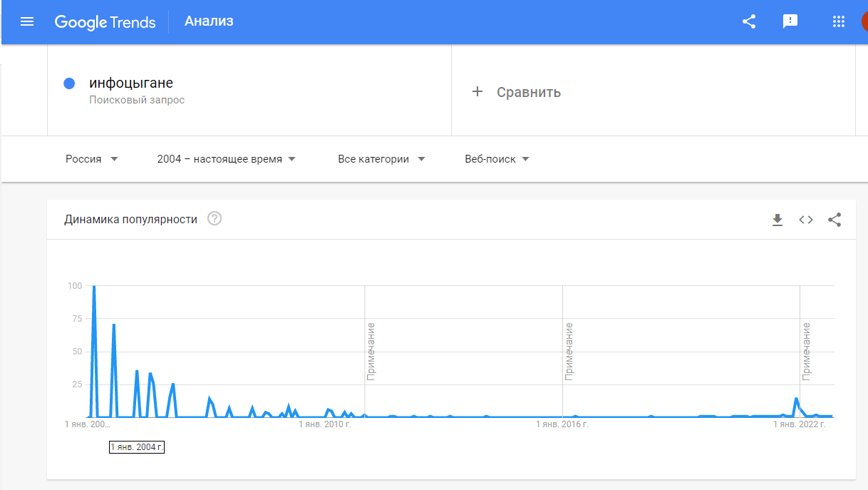The height and width of the screenshot is (490, 868).
Task: Open the Google apps grid
Action: (839, 21)
